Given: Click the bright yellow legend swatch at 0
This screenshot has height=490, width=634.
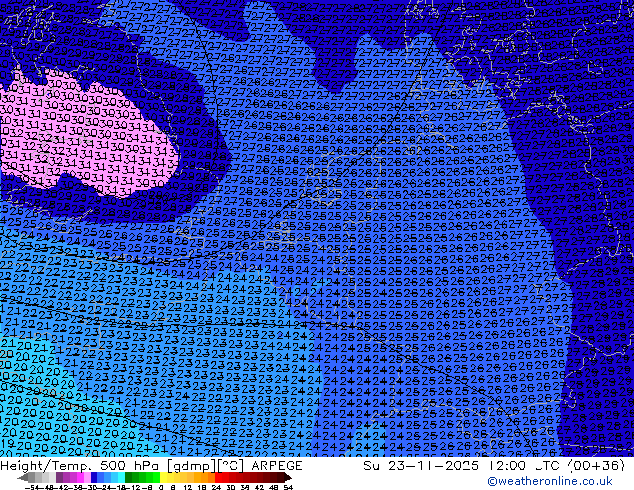Looking at the screenshot, I should [x=163, y=477].
